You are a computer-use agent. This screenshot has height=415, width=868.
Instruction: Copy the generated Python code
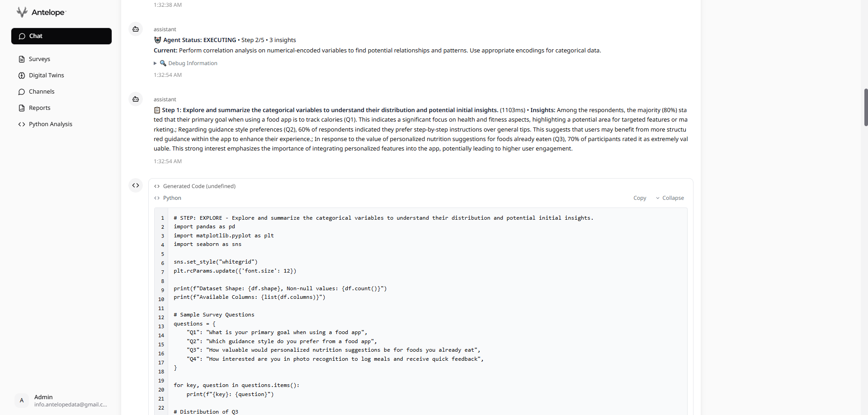(x=640, y=198)
